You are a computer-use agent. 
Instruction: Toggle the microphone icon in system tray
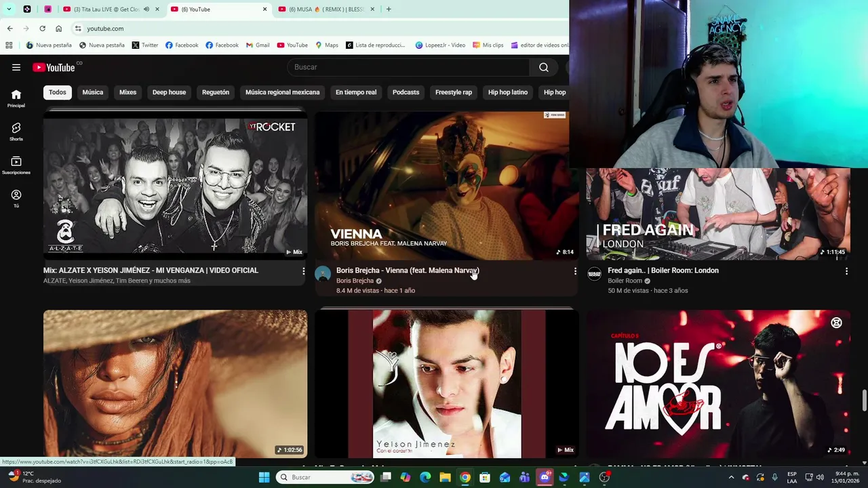point(774,477)
